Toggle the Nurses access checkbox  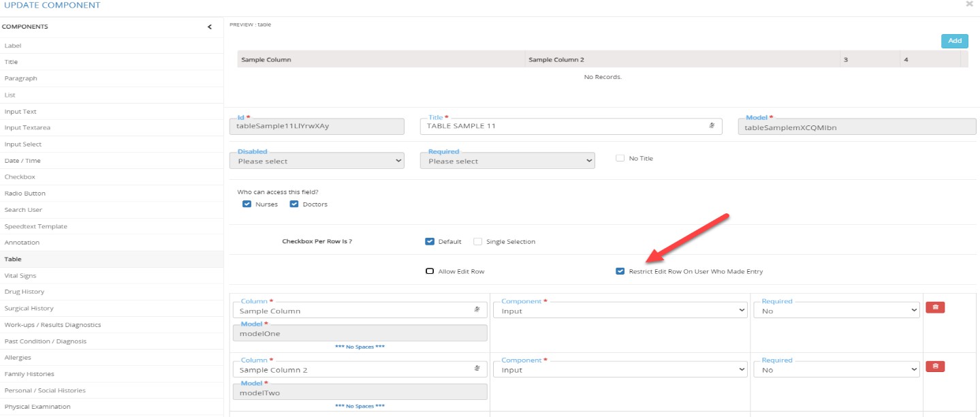247,204
